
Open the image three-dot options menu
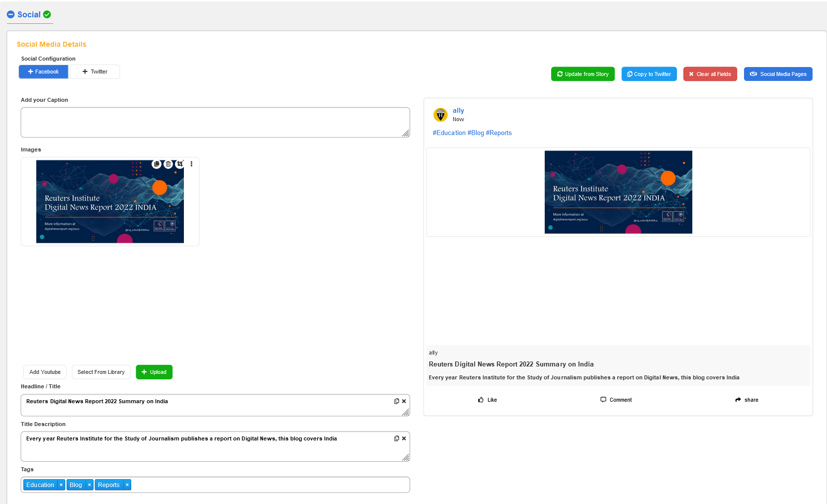click(x=191, y=164)
